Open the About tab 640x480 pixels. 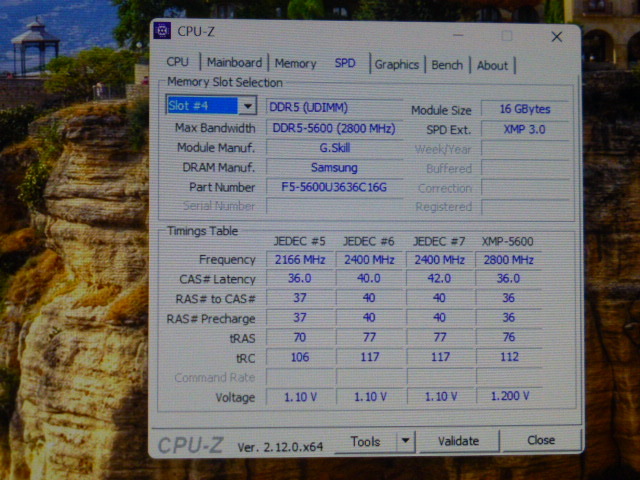(493, 65)
